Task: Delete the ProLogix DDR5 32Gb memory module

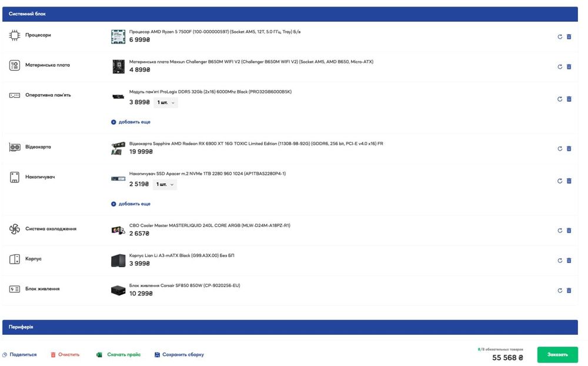Action: [569, 99]
